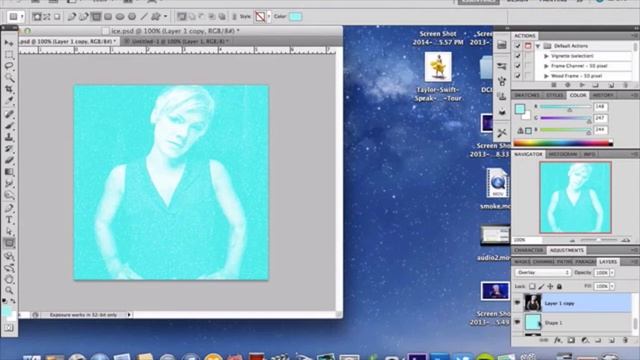Click the Pen tool in the options bar
The height and width of the screenshot is (360, 640).
72,17
